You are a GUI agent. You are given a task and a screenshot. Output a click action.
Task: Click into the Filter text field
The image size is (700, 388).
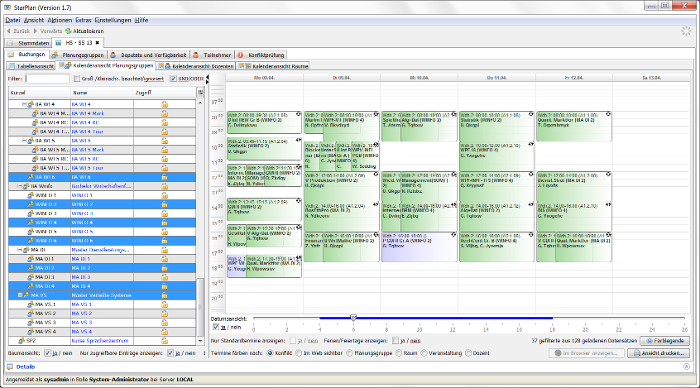click(x=47, y=79)
